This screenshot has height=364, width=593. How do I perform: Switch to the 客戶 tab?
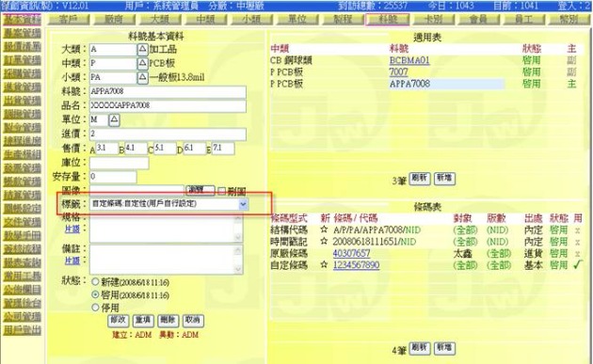69,19
